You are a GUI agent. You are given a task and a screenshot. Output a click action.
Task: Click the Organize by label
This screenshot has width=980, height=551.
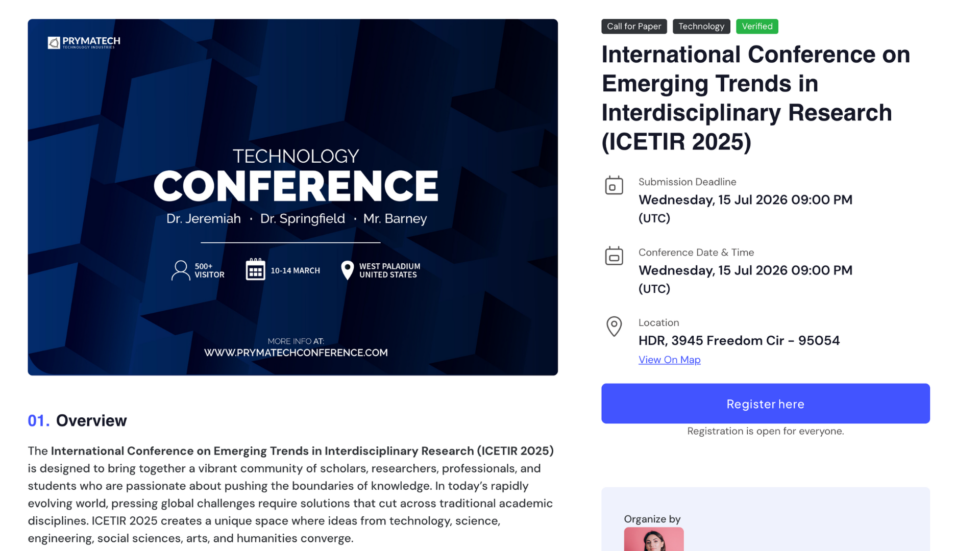click(x=652, y=519)
